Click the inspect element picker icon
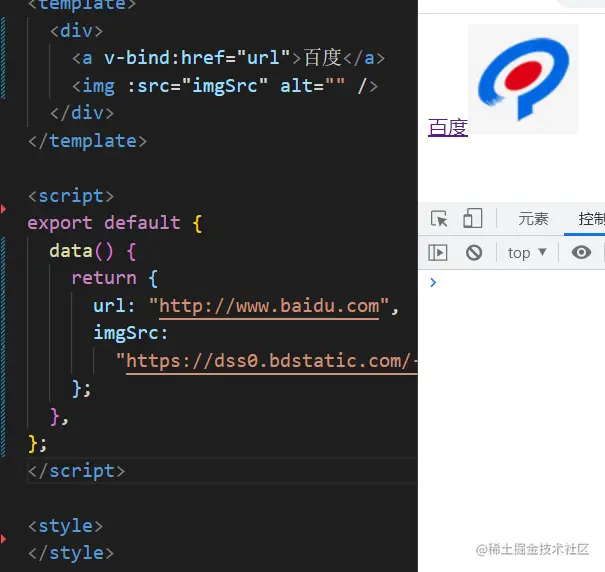 [439, 219]
